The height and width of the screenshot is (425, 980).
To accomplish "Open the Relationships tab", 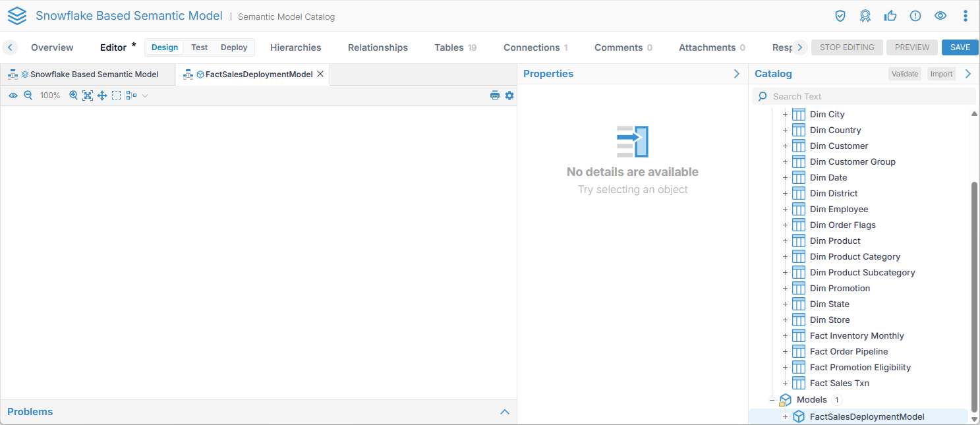I will point(378,47).
